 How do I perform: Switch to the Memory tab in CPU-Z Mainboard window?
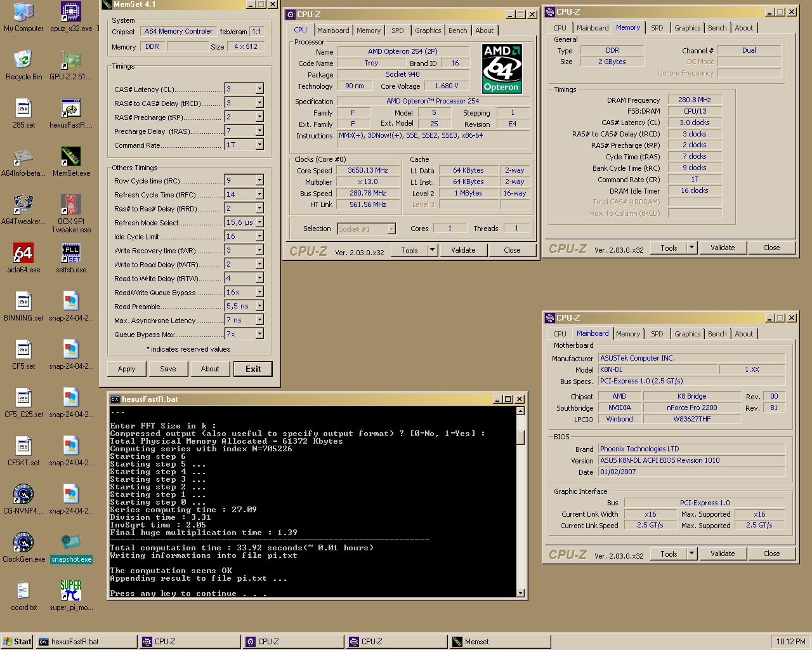(628, 334)
